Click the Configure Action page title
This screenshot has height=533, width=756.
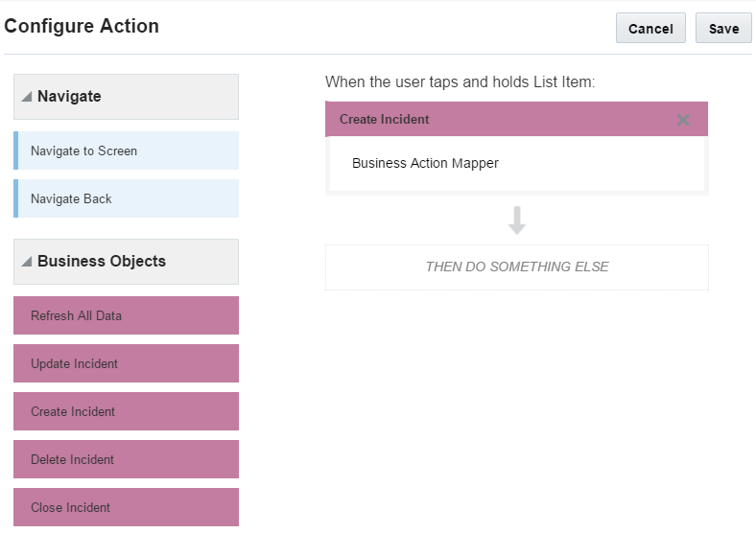click(x=82, y=27)
